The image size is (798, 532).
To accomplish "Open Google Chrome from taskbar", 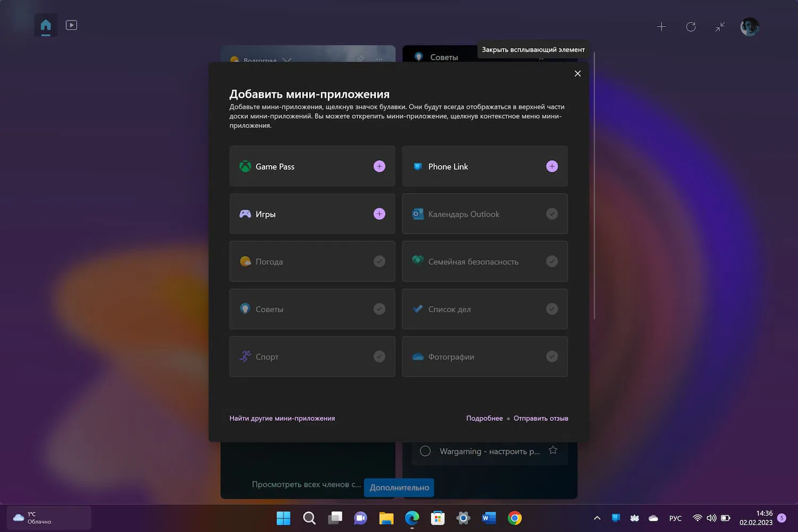I will tap(515, 518).
